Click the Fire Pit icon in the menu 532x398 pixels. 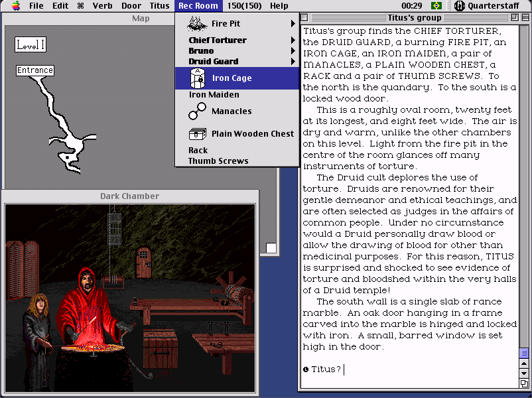click(197, 23)
